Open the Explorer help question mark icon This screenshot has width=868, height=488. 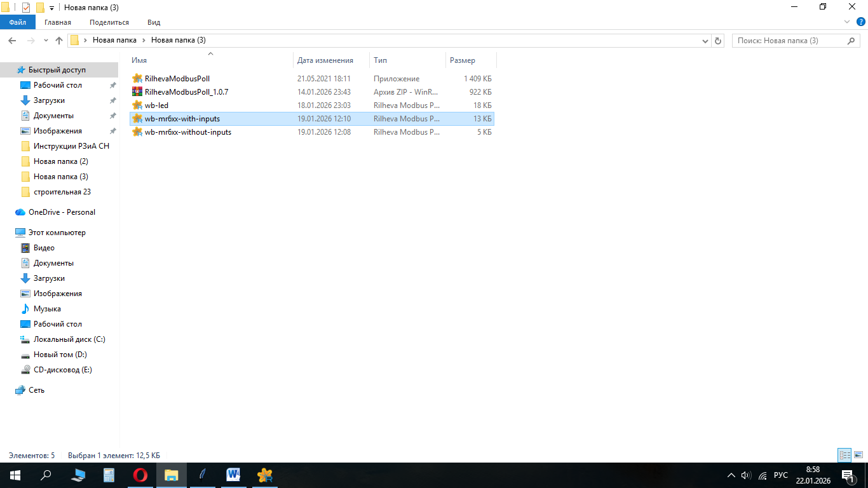coord(861,22)
